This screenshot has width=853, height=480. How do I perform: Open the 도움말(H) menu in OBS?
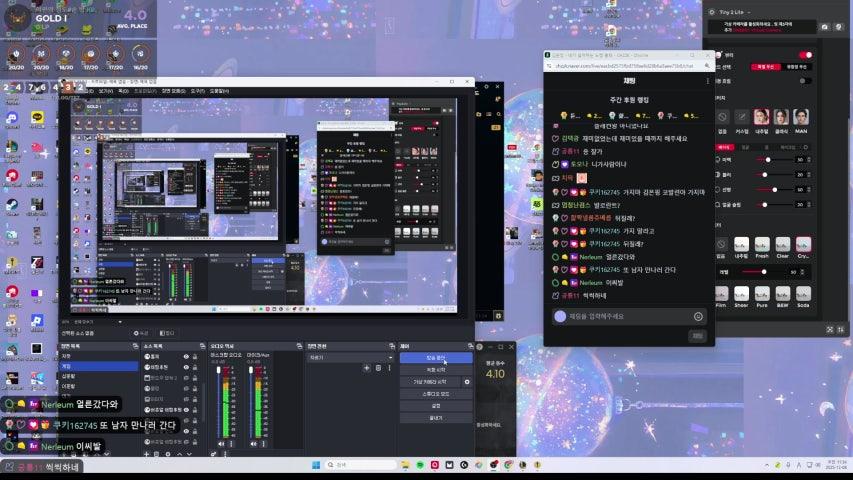219,91
